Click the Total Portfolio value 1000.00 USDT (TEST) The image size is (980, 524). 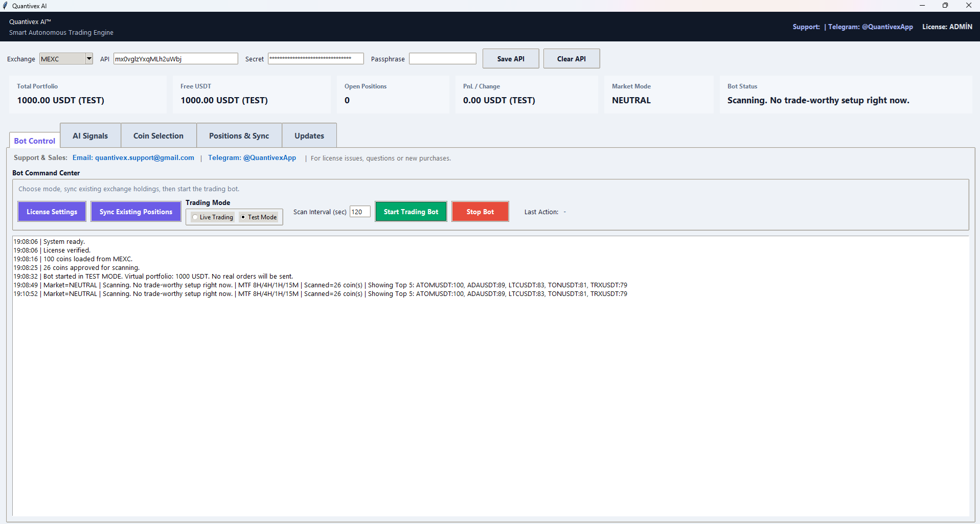[61, 100]
